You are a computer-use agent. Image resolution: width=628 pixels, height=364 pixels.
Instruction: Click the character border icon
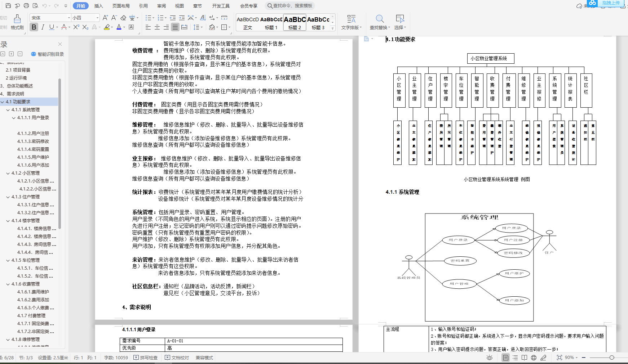coord(131,27)
